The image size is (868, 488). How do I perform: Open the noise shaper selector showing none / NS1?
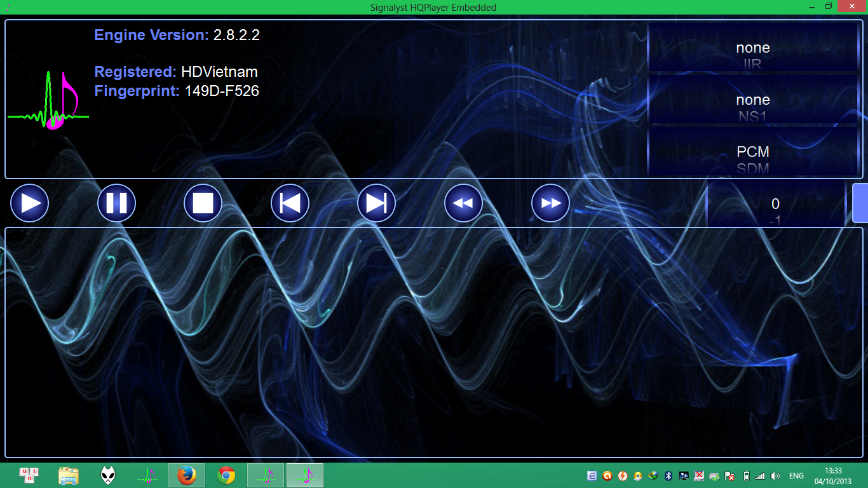click(753, 100)
